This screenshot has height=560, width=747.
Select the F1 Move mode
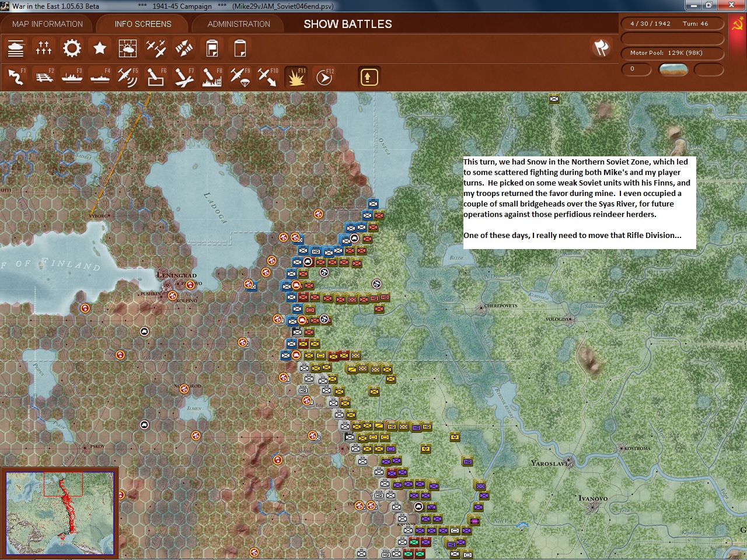pyautogui.click(x=16, y=77)
